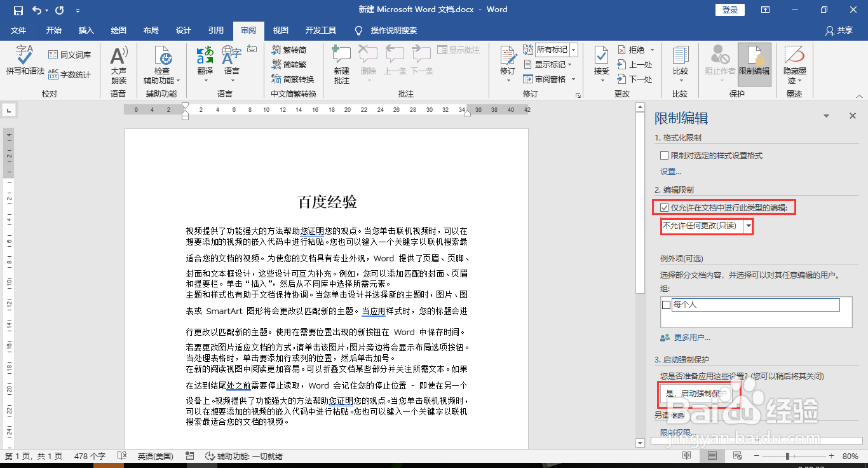Click the zoom out minus button
The height and width of the screenshot is (468, 868).
pos(756,456)
